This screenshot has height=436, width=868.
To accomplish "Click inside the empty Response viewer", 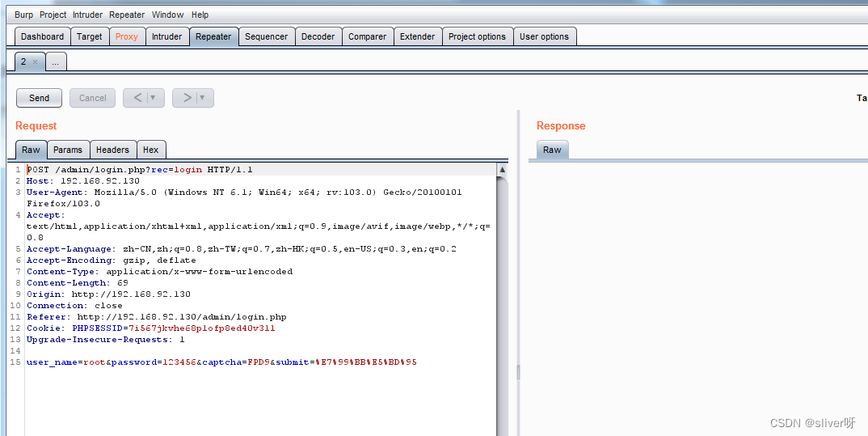I will pyautogui.click(x=697, y=299).
